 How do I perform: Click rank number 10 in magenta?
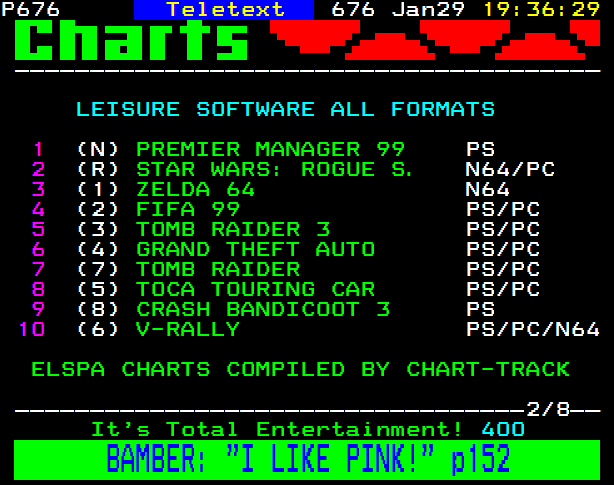(x=32, y=329)
